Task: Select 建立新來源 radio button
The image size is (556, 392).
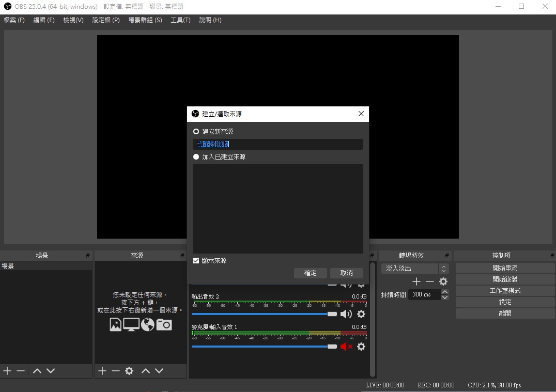Action: click(x=196, y=132)
